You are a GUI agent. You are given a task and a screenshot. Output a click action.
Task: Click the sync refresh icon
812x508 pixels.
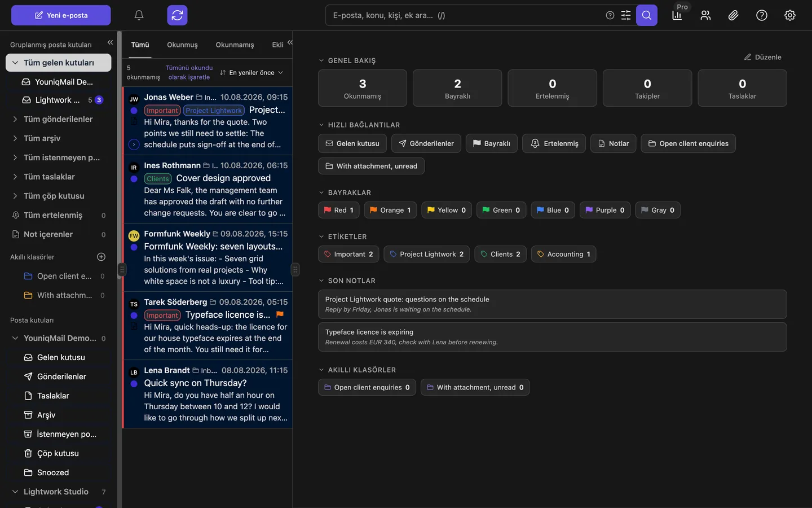pyautogui.click(x=177, y=15)
